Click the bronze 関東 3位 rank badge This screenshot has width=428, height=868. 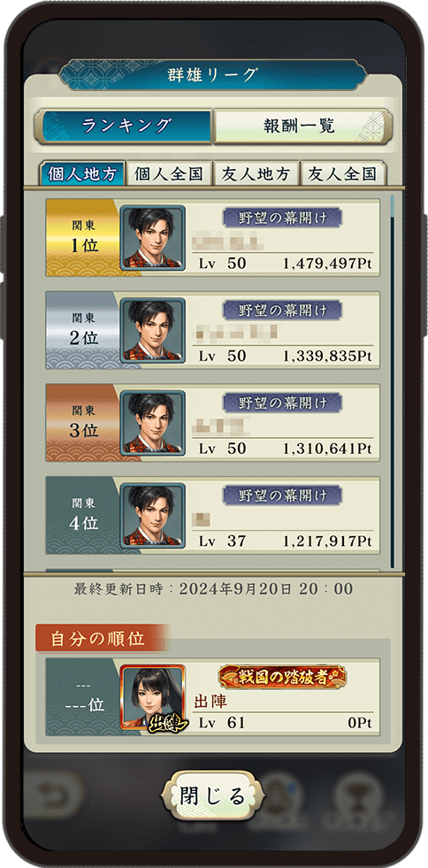pyautogui.click(x=83, y=423)
